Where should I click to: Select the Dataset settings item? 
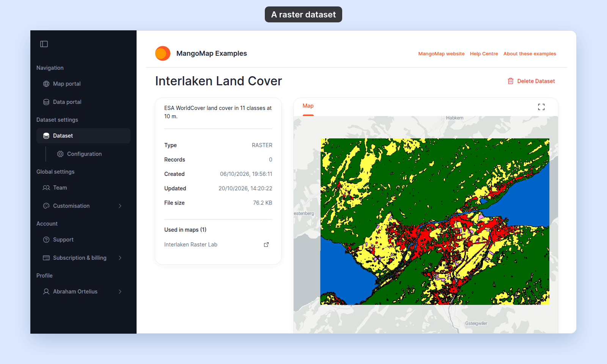(83, 136)
